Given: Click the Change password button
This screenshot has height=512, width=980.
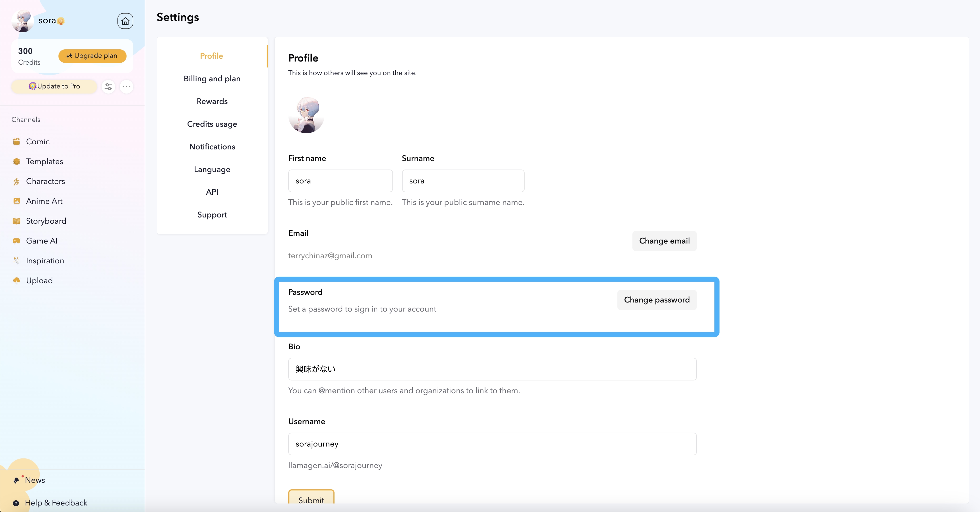Looking at the screenshot, I should click(x=657, y=300).
